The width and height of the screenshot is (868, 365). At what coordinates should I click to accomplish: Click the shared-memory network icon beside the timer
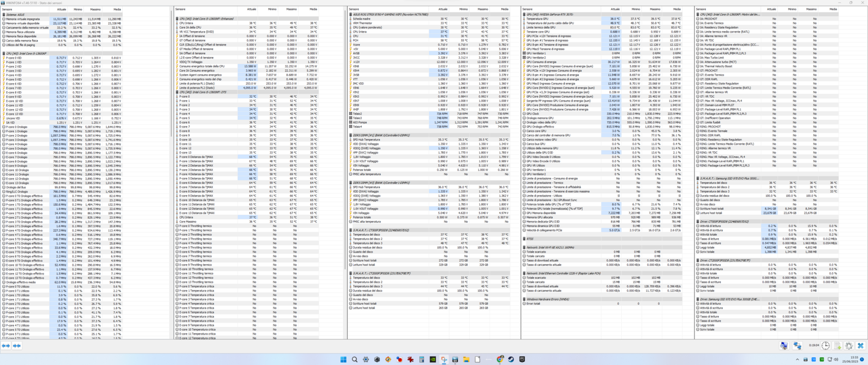(797, 345)
